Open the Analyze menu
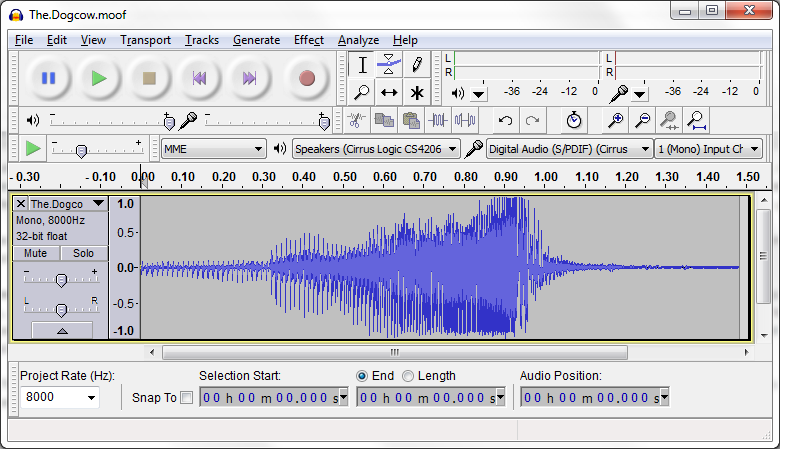The width and height of the screenshot is (800, 450). tap(359, 40)
